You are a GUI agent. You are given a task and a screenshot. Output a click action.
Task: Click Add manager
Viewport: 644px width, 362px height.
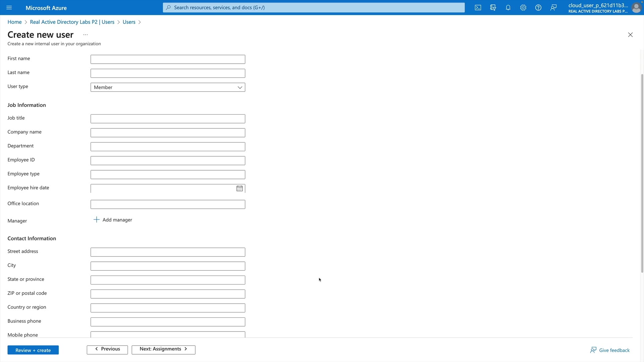pos(113,220)
